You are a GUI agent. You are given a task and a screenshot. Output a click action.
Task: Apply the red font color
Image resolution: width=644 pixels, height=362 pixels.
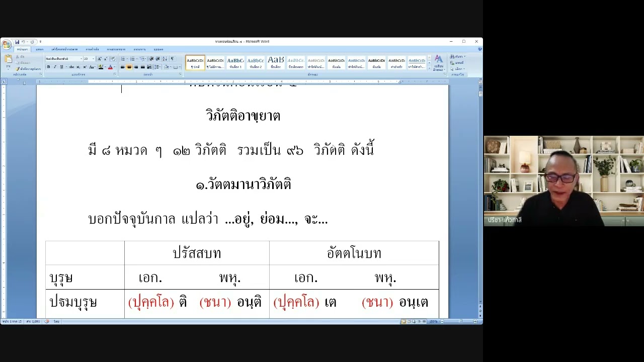(110, 67)
